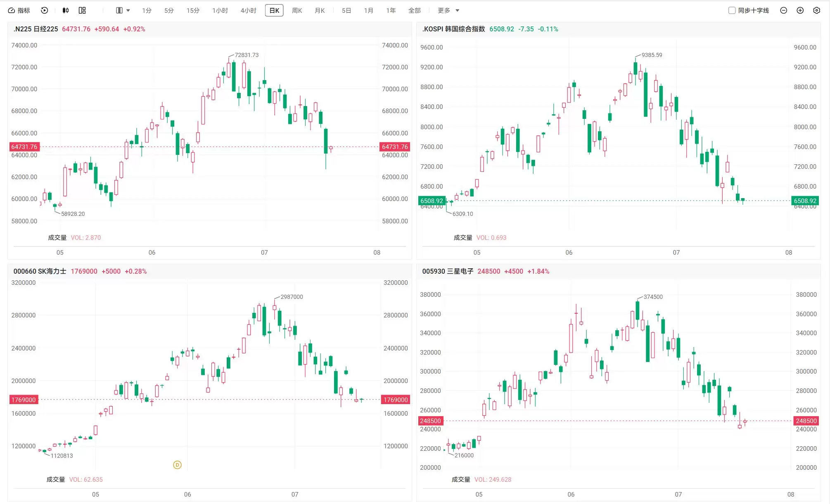Viewport: 830px width, 504px height.
Task: Switch to the 月K monthly tab
Action: click(x=320, y=10)
